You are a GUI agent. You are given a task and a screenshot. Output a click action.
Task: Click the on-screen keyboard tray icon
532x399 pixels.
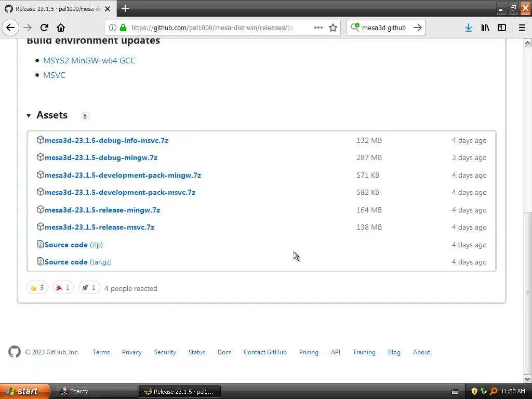455,392
